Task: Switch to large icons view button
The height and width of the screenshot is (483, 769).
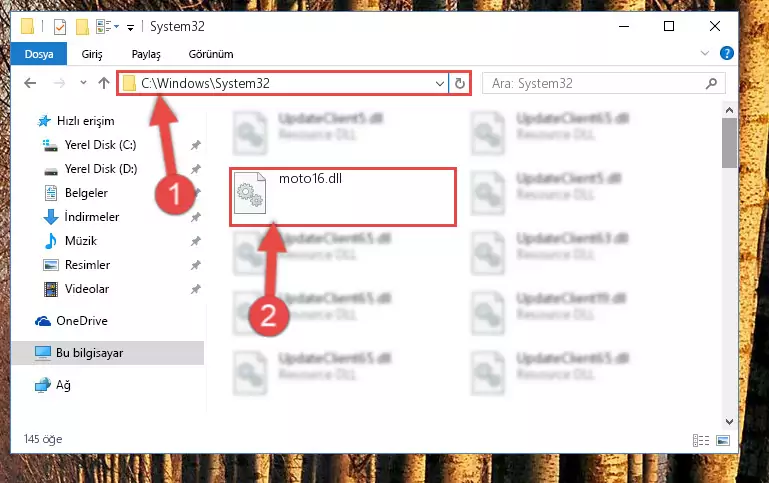Action: click(x=722, y=440)
